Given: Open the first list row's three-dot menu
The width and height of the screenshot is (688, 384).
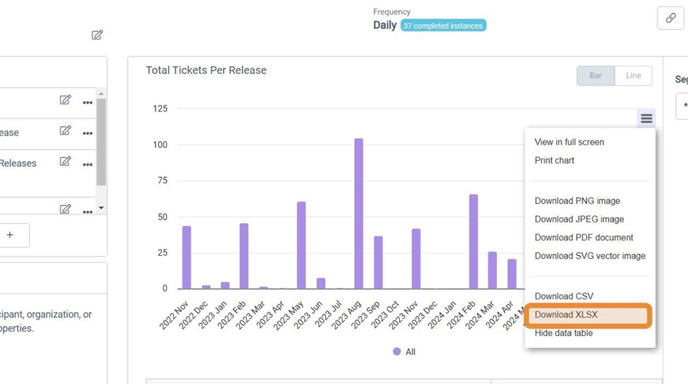Looking at the screenshot, I should tap(87, 103).
